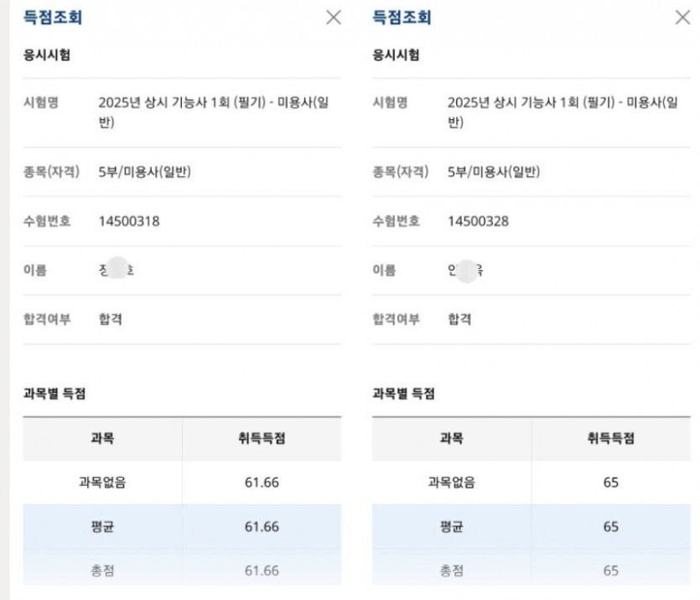Viewport: 700px width, 600px height.
Task: Select the 61.66 average score cell
Action: [x=262, y=527]
